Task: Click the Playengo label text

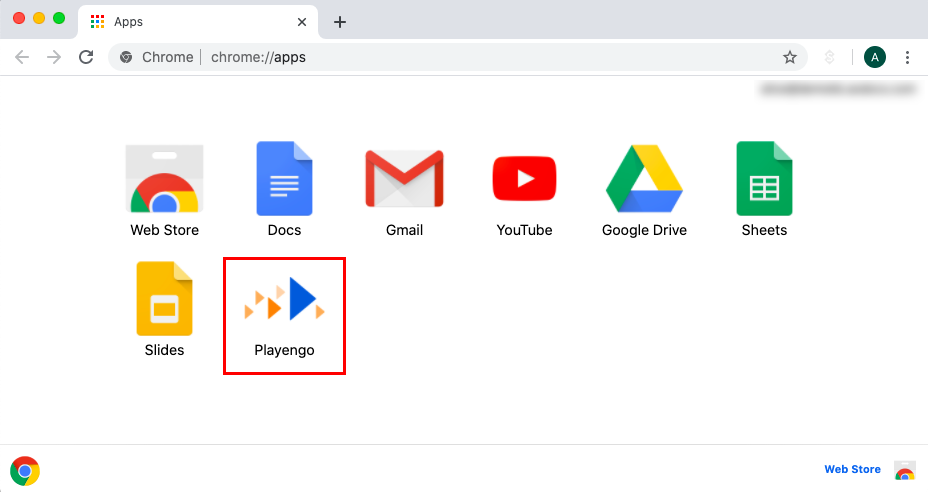Action: pos(284,350)
